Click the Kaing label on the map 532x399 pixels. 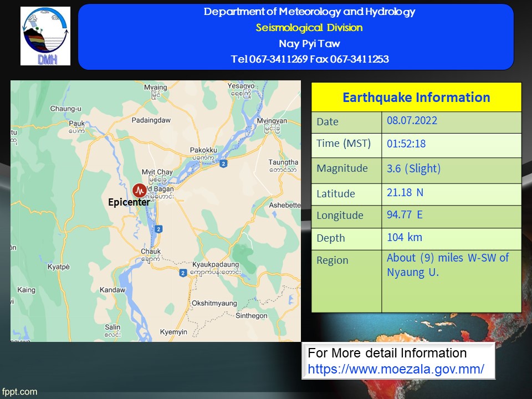click(x=27, y=290)
